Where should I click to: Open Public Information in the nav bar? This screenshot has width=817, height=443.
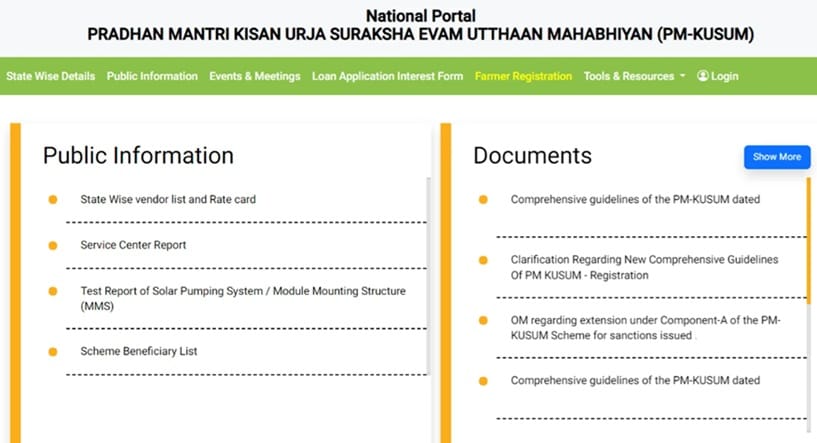(152, 76)
